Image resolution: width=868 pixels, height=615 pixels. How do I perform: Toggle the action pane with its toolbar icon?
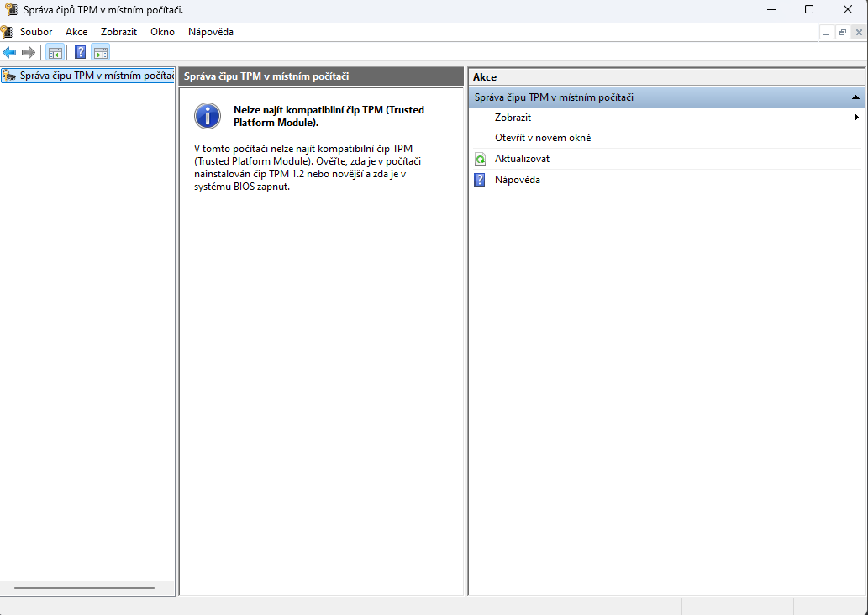[x=100, y=51]
